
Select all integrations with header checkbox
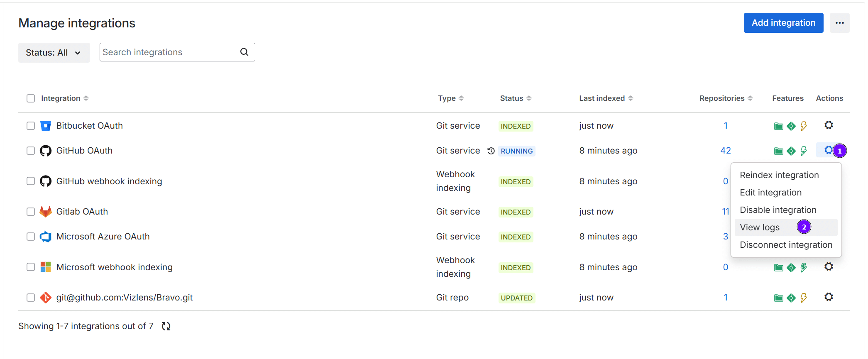tap(31, 98)
